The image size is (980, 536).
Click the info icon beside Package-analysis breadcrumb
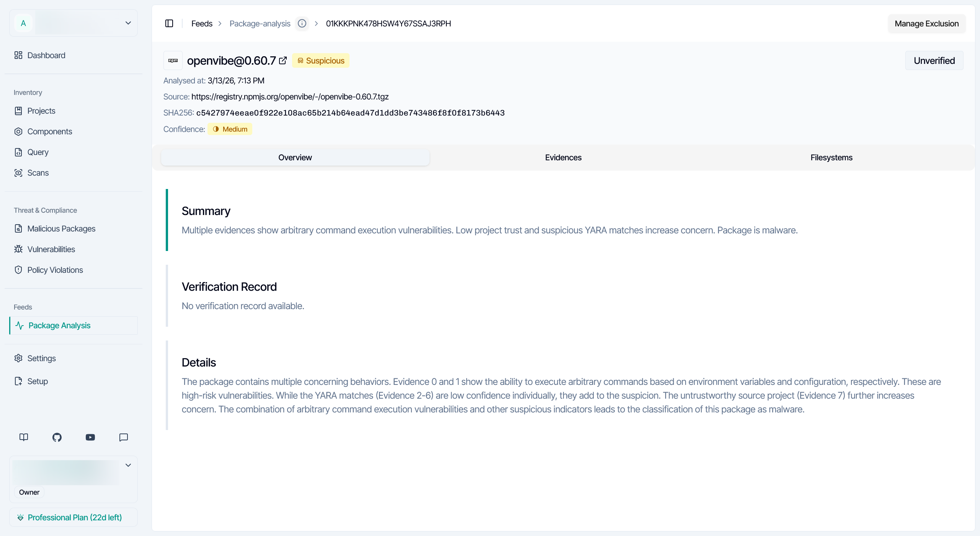302,23
